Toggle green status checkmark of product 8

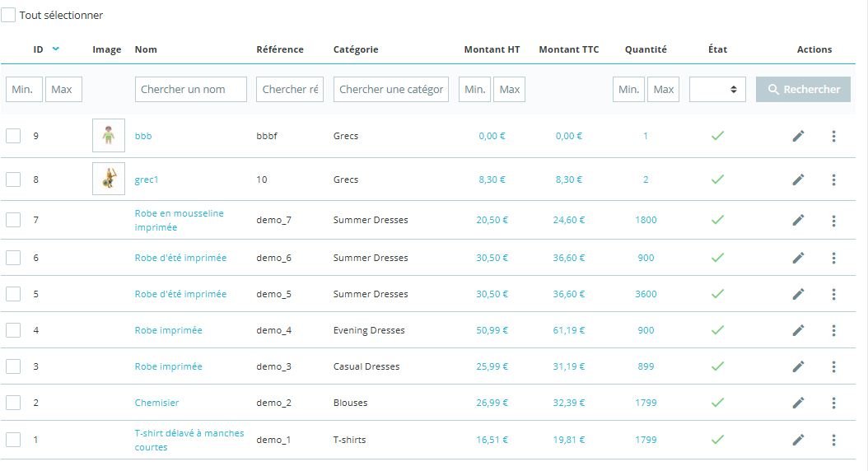click(717, 180)
